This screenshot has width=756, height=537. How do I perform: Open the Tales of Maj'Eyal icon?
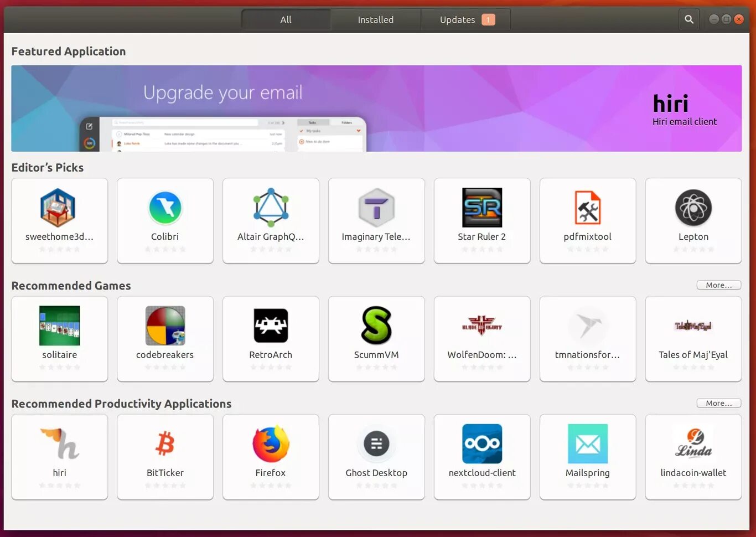pyautogui.click(x=693, y=326)
